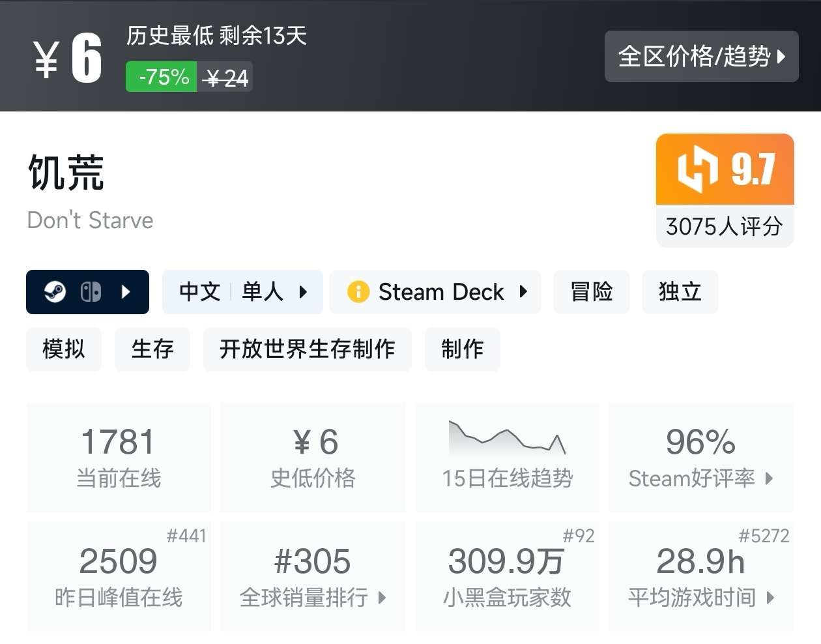
Task: Click the Xiaoheihe score logo icon
Action: tap(697, 169)
